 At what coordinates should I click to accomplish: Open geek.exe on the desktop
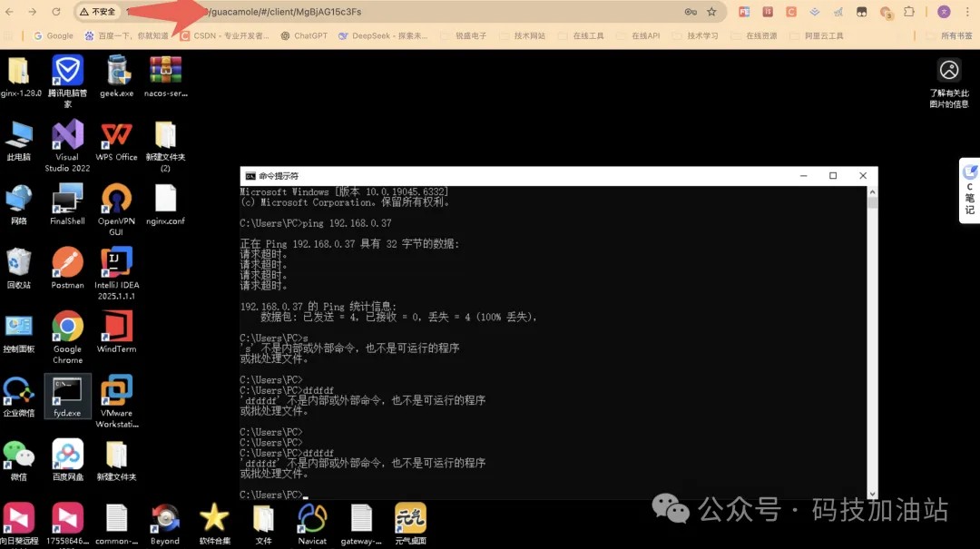(117, 76)
